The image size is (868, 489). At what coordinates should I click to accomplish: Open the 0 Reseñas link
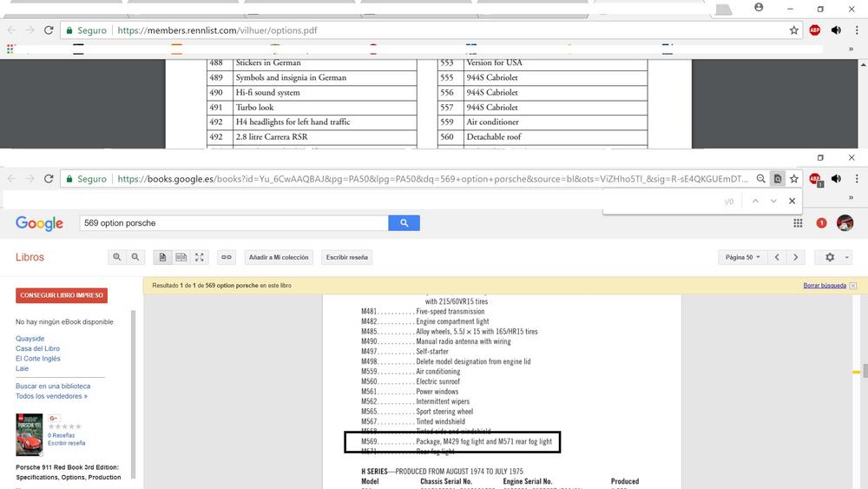click(x=61, y=435)
